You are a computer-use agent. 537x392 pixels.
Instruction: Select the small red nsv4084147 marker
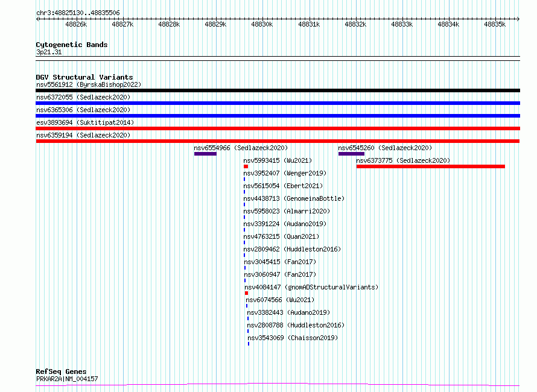click(246, 293)
